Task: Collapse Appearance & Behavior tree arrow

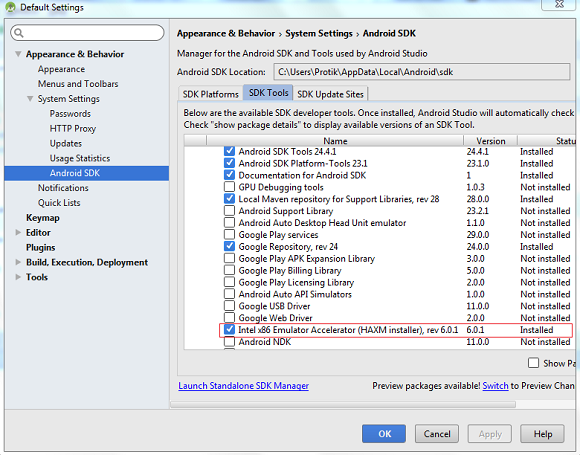Action: [x=18, y=54]
